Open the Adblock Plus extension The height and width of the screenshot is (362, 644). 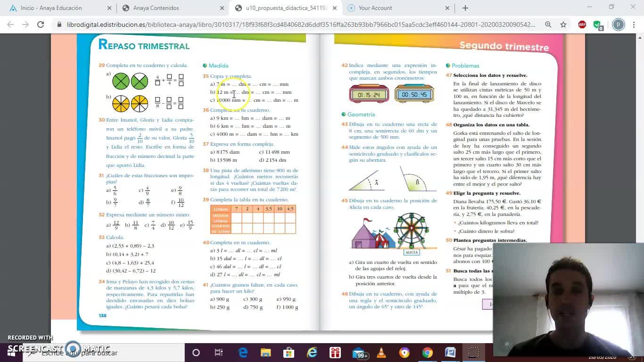582,25
